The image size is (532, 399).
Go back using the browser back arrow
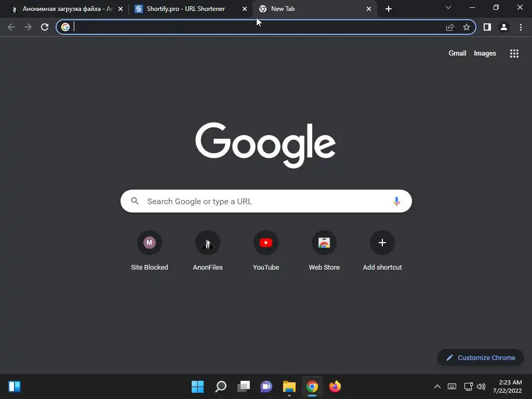(11, 27)
